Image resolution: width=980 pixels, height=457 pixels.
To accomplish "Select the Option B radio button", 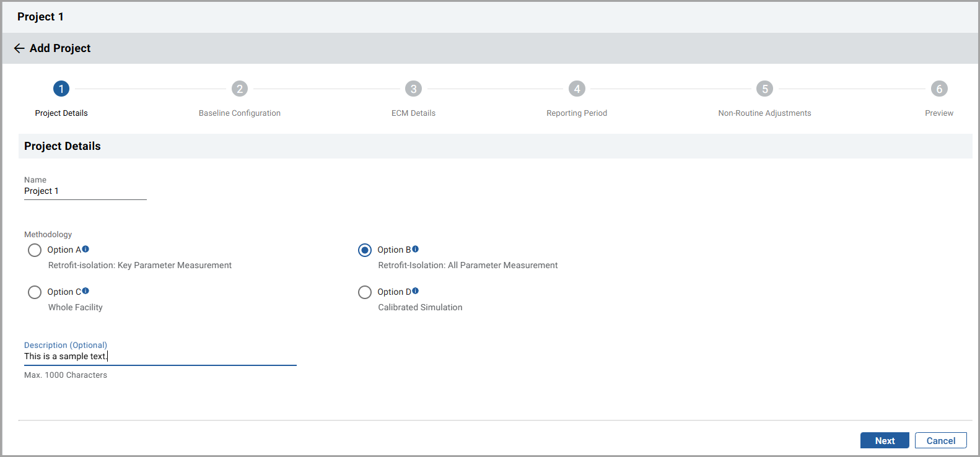I will [x=365, y=250].
